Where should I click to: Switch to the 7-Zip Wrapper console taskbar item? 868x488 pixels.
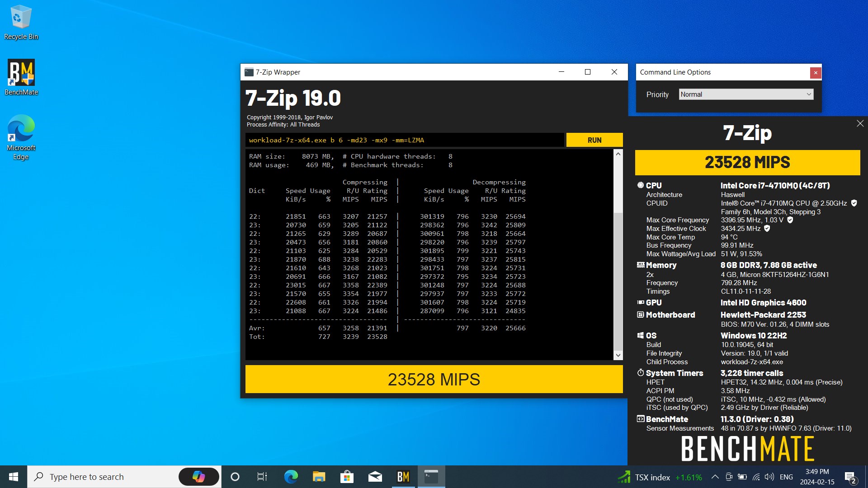tap(431, 477)
